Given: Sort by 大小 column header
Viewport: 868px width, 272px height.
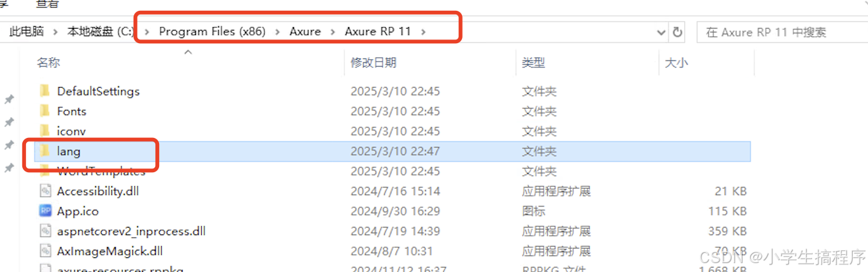Looking at the screenshot, I should (x=676, y=63).
